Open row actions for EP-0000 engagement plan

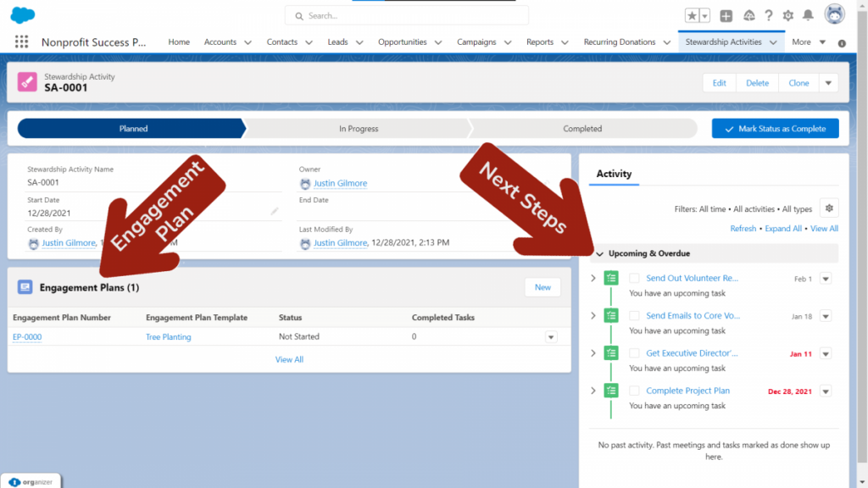pos(551,336)
